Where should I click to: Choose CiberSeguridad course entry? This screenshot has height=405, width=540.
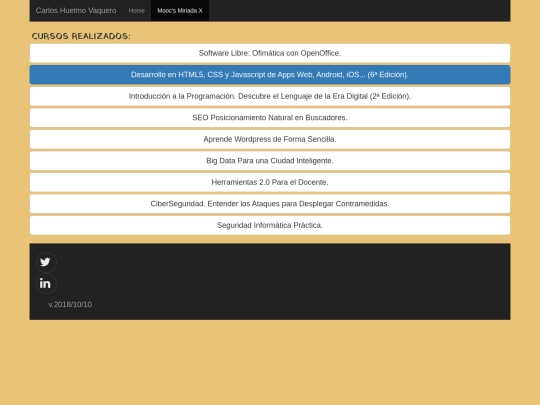270,204
